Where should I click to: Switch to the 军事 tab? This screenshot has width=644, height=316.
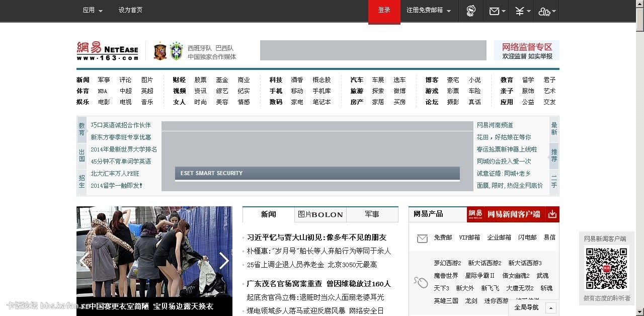[x=372, y=214]
